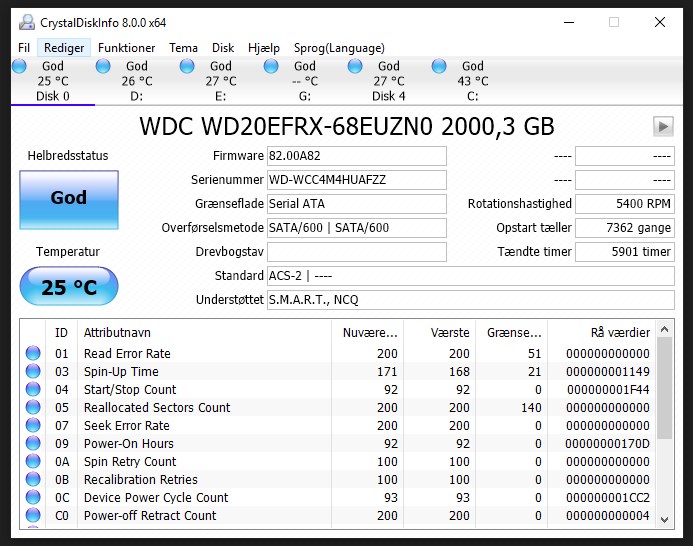Screen dimensions: 693x546
Task: Open the Tema menu
Action: [183, 48]
